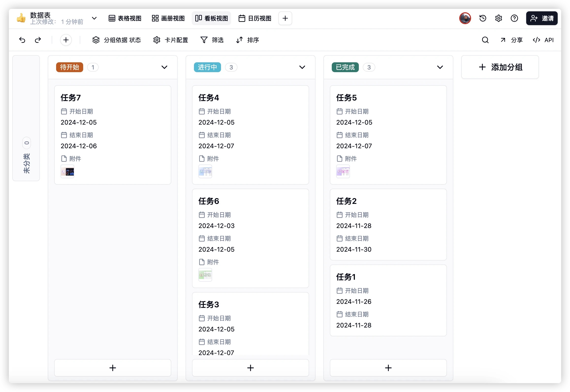Click the 邀请 invite button
This screenshot has width=570, height=392.
(542, 18)
